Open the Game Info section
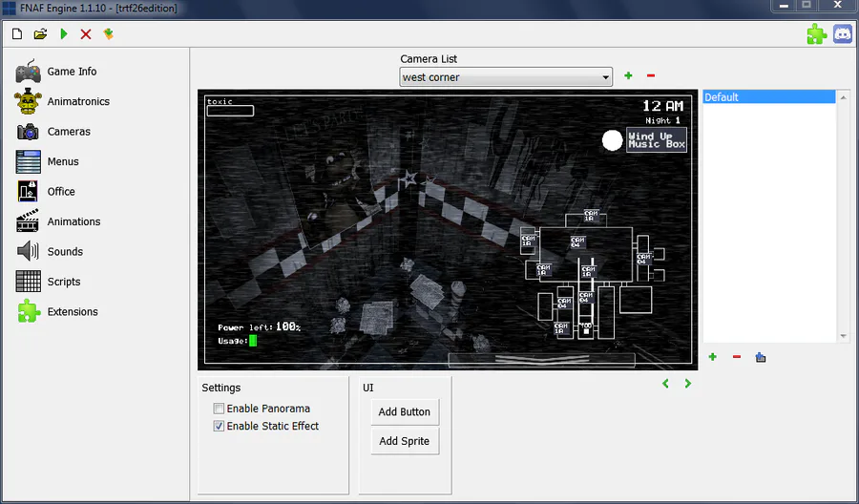The height and width of the screenshot is (504, 859). [72, 72]
